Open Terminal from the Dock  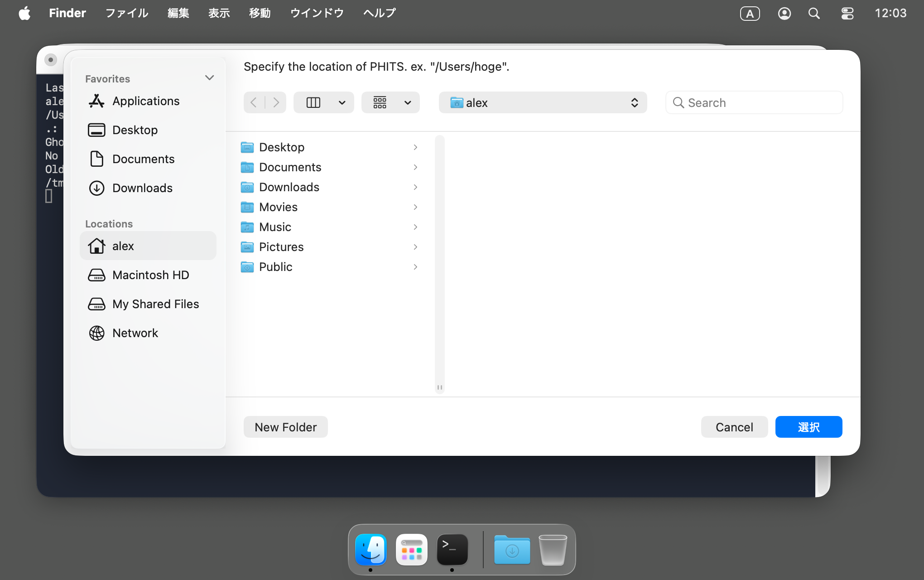[452, 550]
